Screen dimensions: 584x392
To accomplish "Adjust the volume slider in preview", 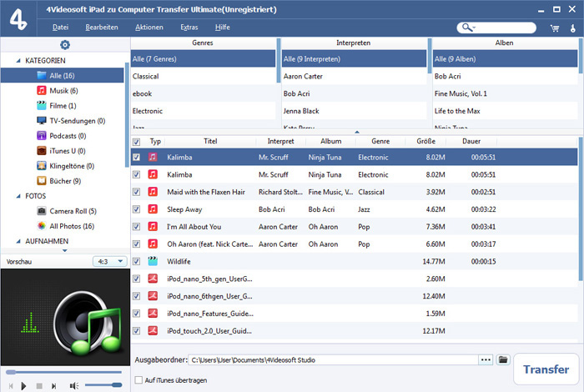I will (x=103, y=384).
